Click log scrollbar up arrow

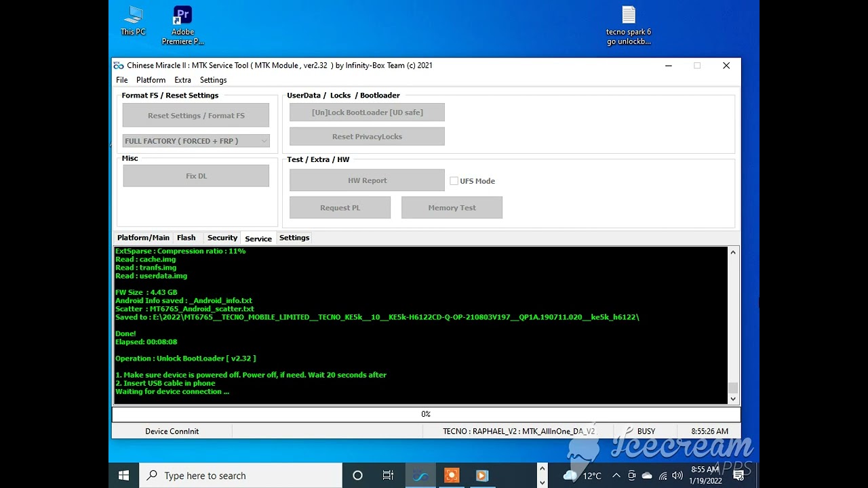coord(732,253)
